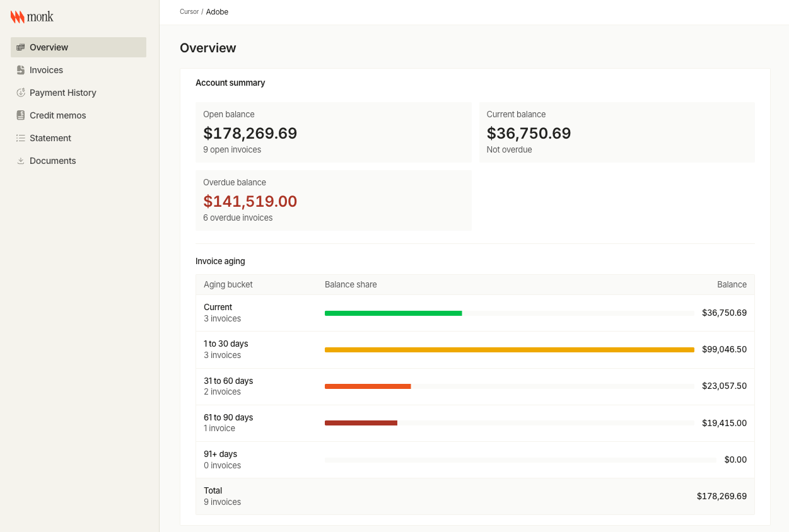Click the Balance share column header

pyautogui.click(x=351, y=285)
